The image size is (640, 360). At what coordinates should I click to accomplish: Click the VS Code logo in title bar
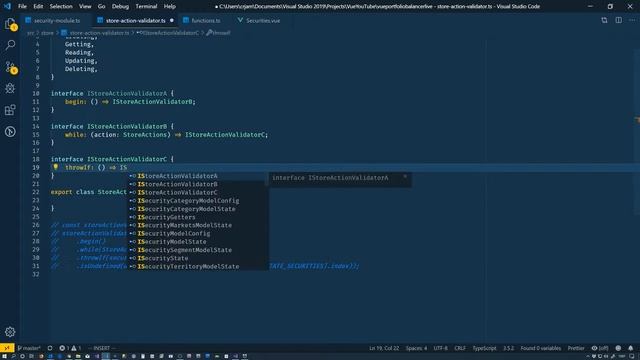point(7,6)
